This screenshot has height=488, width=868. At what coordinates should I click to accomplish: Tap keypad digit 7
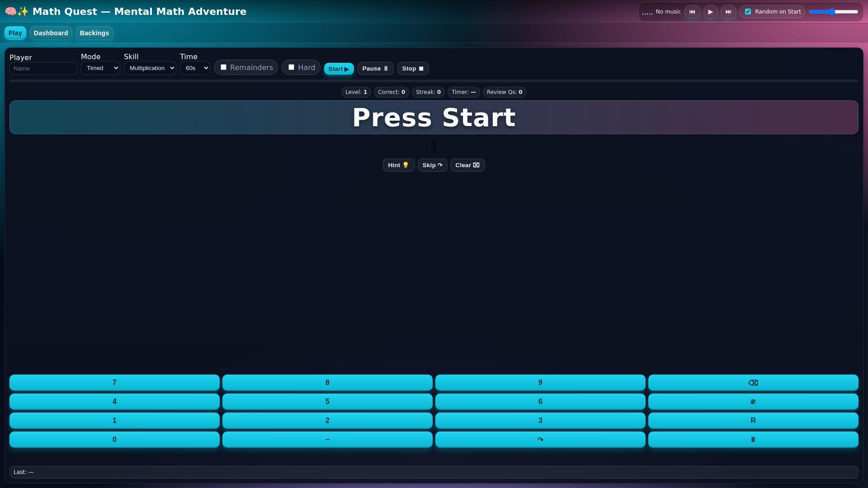point(114,382)
